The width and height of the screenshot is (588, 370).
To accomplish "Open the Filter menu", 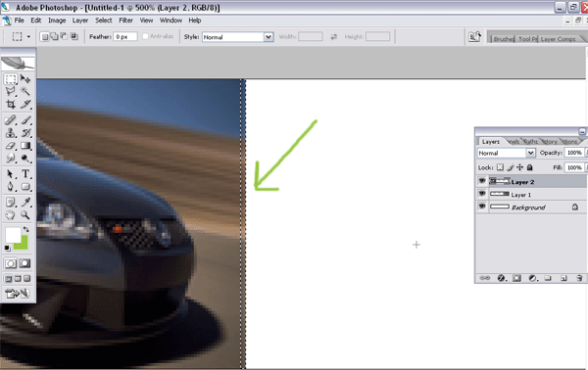I will [x=126, y=21].
